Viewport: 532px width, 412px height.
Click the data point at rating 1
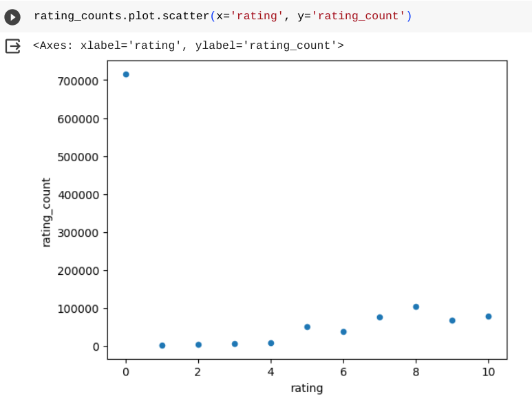click(162, 345)
